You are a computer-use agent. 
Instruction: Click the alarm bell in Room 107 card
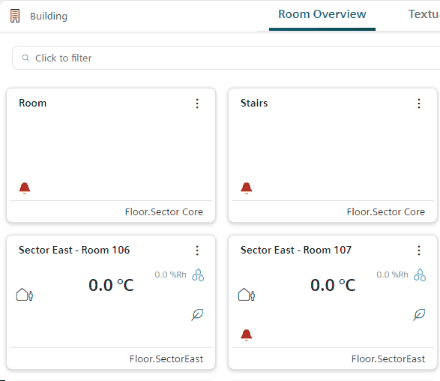click(x=246, y=335)
